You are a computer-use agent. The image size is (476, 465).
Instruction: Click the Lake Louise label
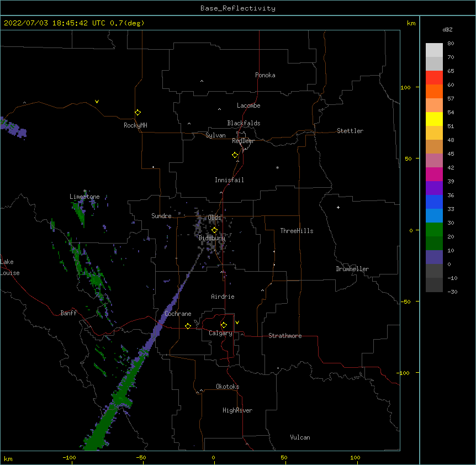pyautogui.click(x=10, y=267)
